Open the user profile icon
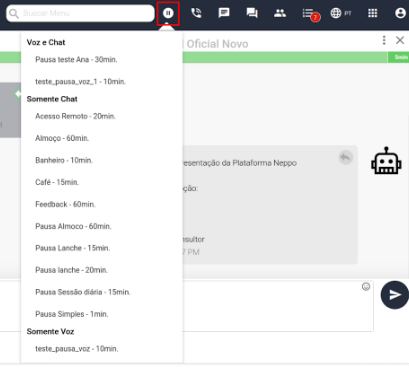The width and height of the screenshot is (409, 389). [400, 13]
